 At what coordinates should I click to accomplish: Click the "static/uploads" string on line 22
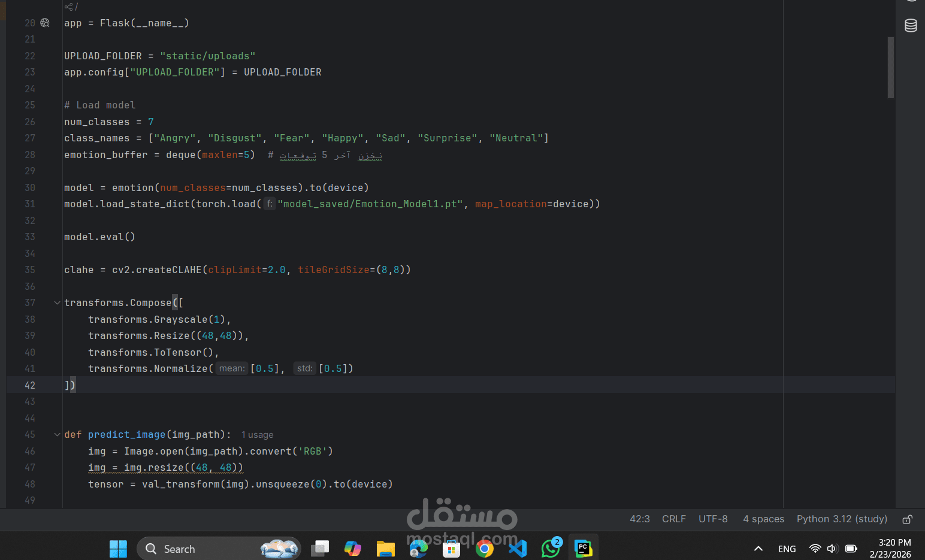tap(208, 56)
